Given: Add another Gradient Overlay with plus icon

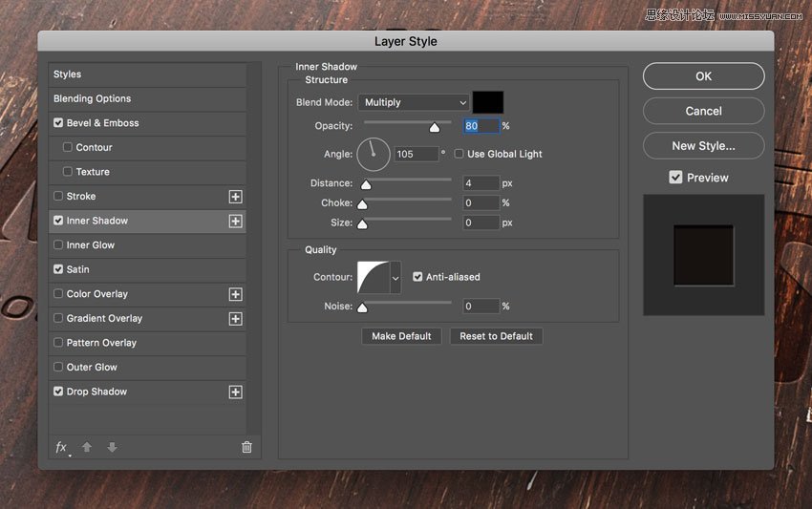Looking at the screenshot, I should point(235,319).
